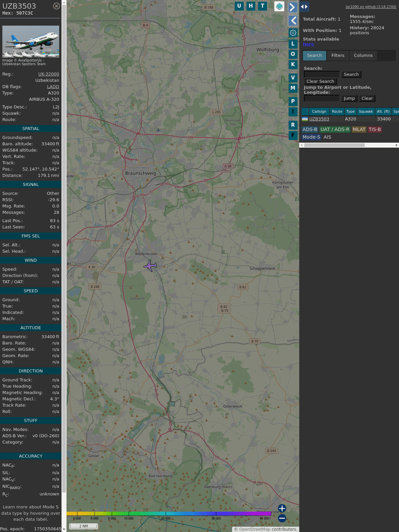
Task: Select the purple aircraft icon on map
Action: [x=150, y=266]
